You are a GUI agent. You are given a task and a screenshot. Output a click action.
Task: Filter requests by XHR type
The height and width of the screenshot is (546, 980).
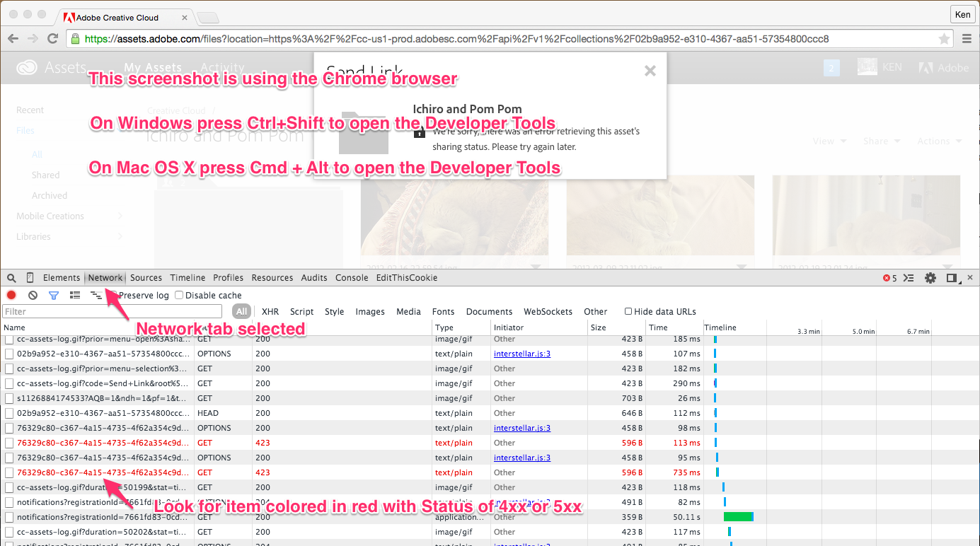click(270, 311)
